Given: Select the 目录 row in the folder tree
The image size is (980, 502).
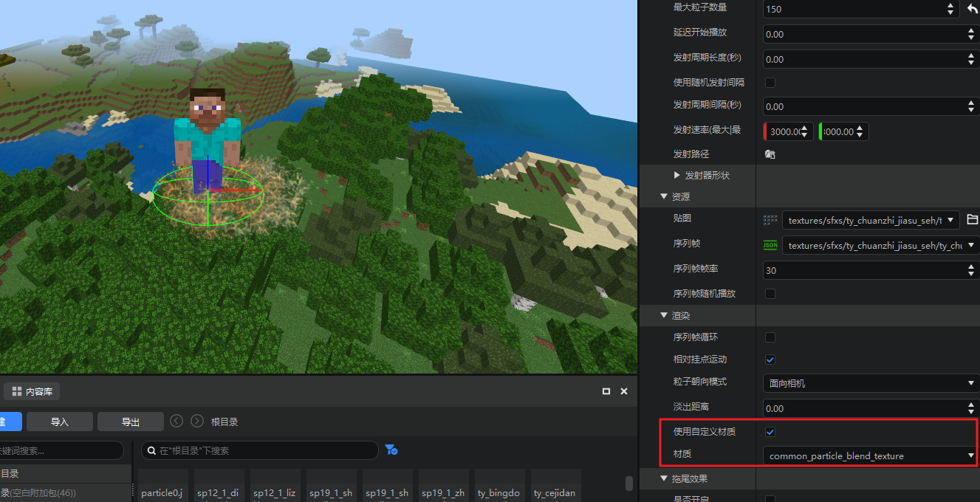Looking at the screenshot, I should [66, 473].
